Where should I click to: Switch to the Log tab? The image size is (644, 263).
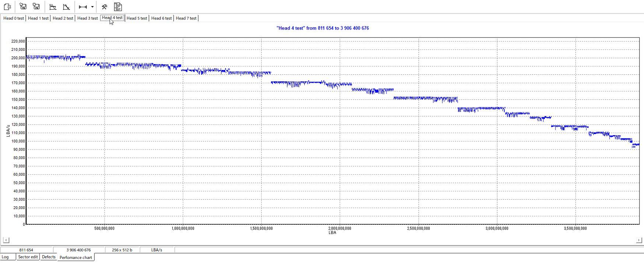coord(6,257)
